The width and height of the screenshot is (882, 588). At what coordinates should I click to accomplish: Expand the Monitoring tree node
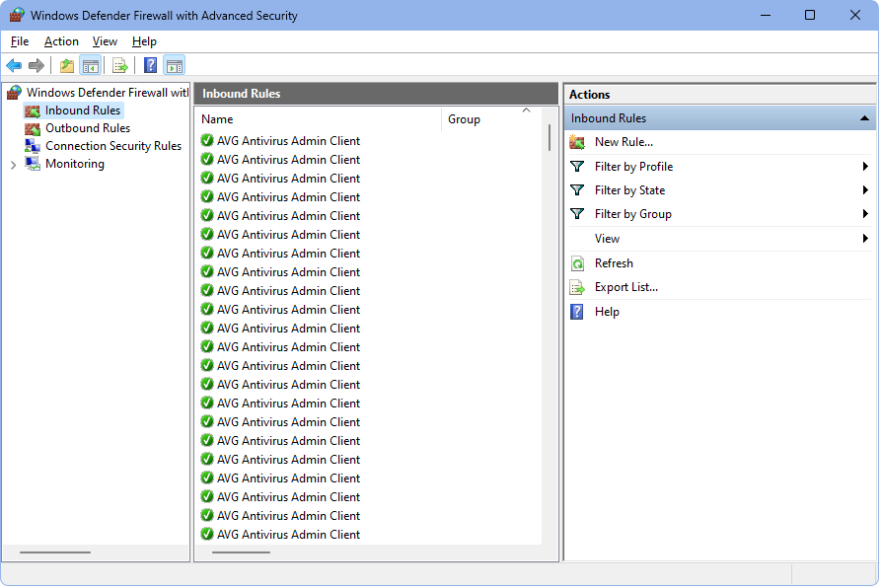pos(13,165)
